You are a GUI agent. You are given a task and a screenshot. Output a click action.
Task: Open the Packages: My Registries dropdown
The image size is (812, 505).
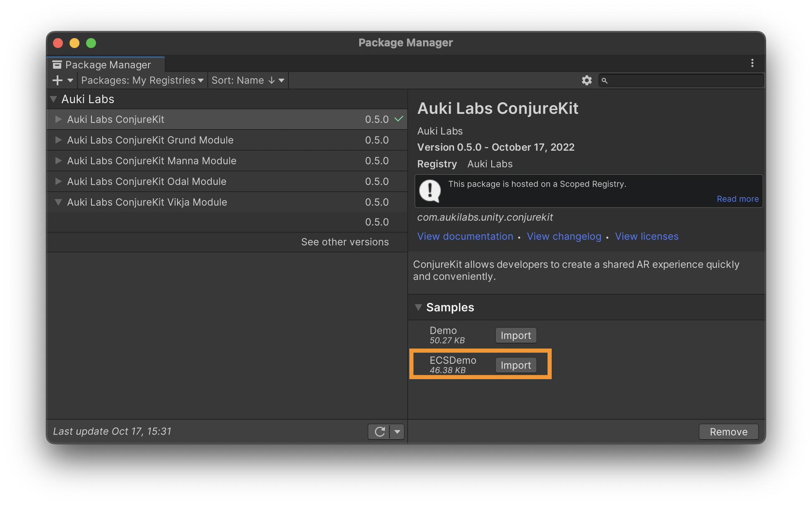click(x=142, y=80)
